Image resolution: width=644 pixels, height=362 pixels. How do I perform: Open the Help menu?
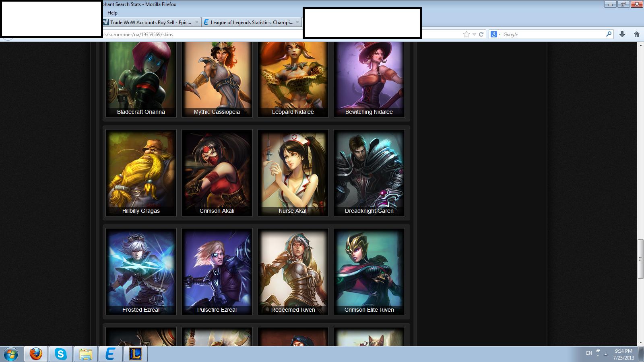[112, 13]
